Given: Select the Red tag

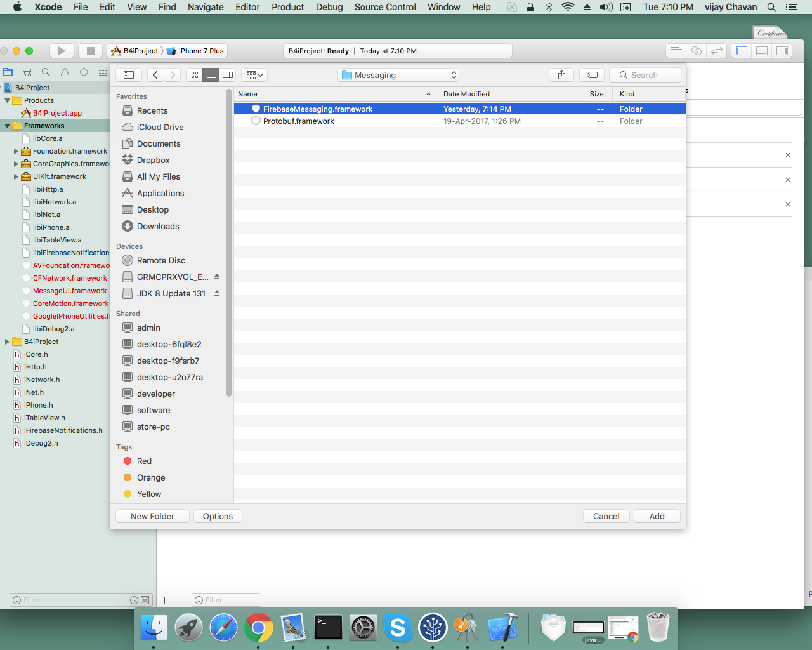Looking at the screenshot, I should (x=144, y=461).
